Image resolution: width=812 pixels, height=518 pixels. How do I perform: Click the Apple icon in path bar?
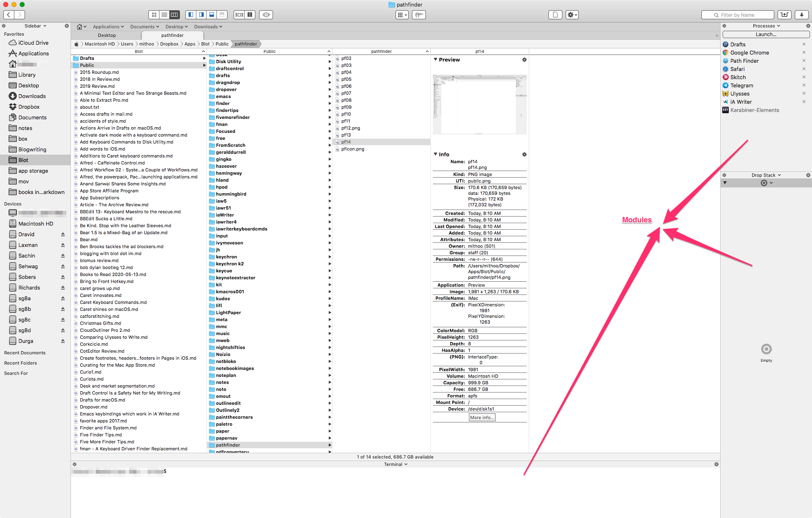76,44
